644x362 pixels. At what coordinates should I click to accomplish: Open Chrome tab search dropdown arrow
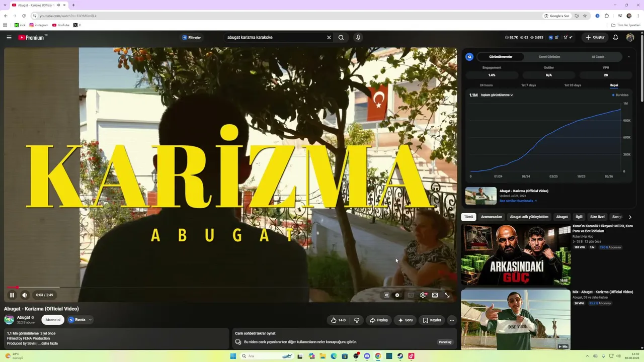5,5
